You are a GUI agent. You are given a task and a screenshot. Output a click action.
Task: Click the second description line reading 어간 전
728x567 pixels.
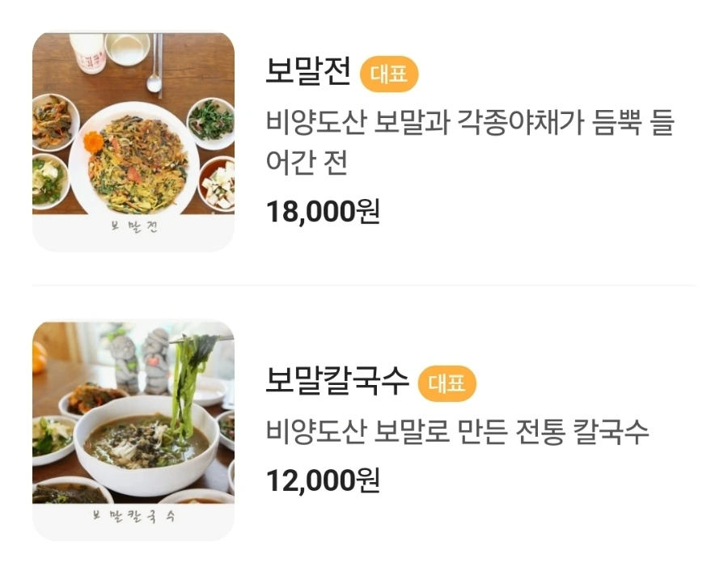pyautogui.click(x=307, y=163)
